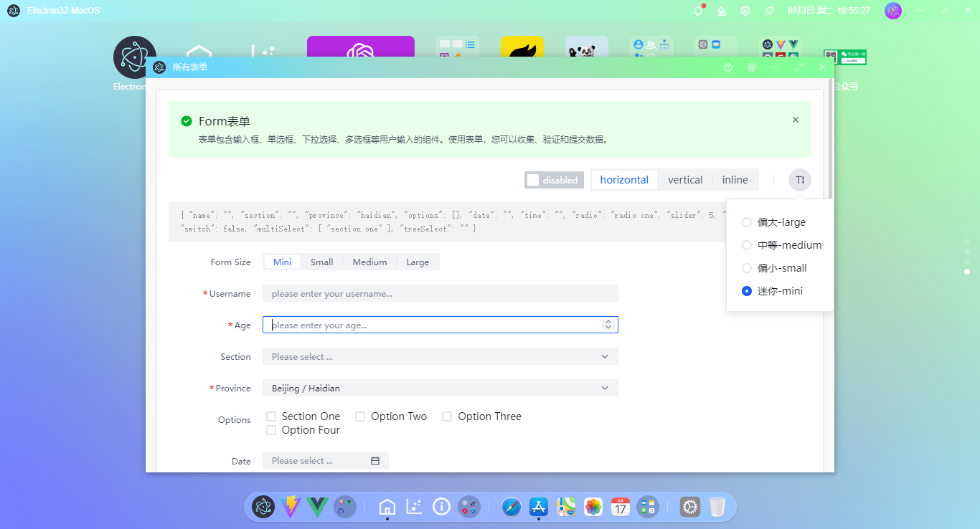Switch layout to vertical tab
980x529 pixels.
684,180
